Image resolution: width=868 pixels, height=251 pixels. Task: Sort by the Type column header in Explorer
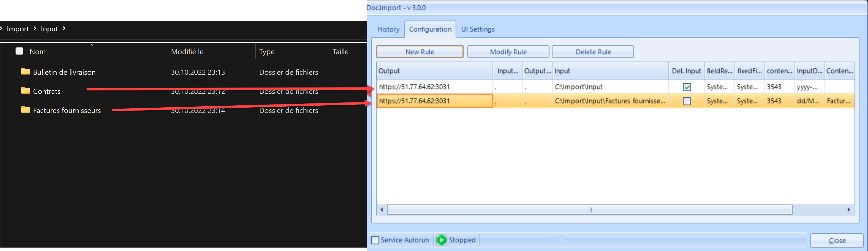pyautogui.click(x=267, y=51)
